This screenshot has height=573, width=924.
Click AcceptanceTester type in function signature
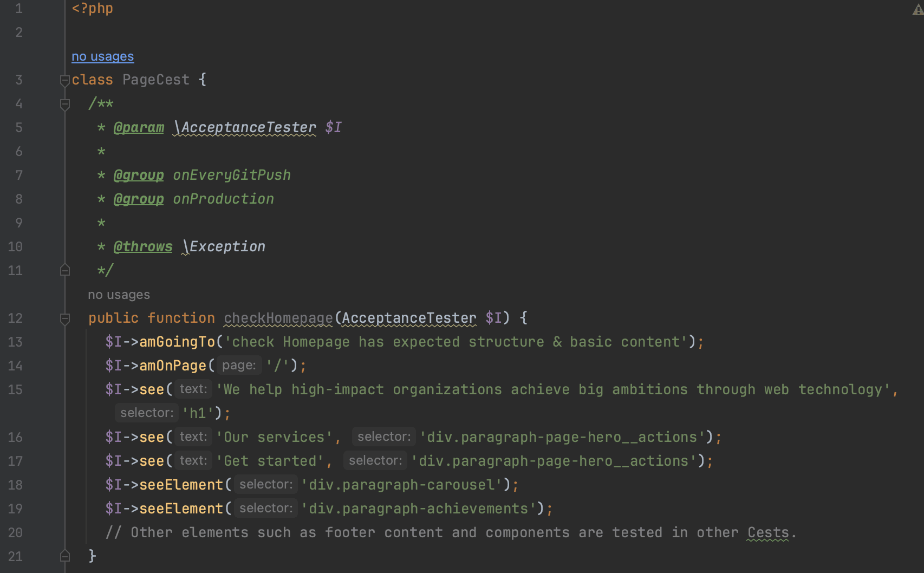click(409, 318)
